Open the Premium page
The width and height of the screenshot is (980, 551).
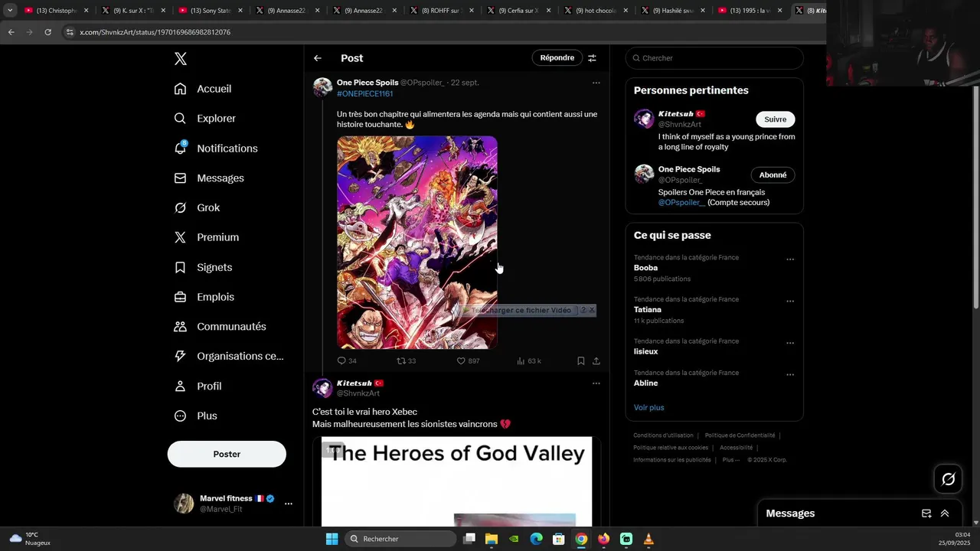[207, 237]
